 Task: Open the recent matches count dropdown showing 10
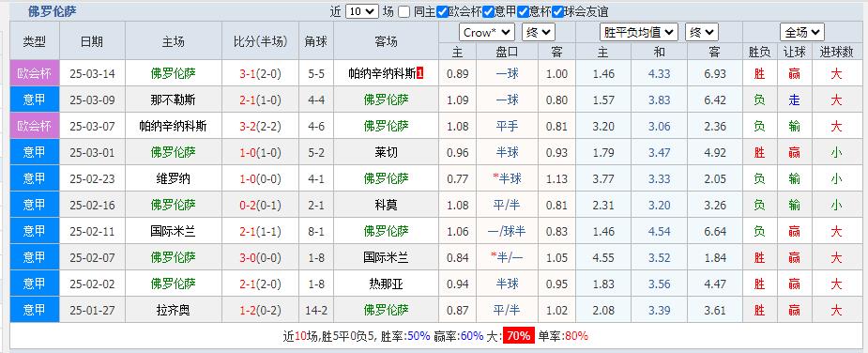coord(361,11)
